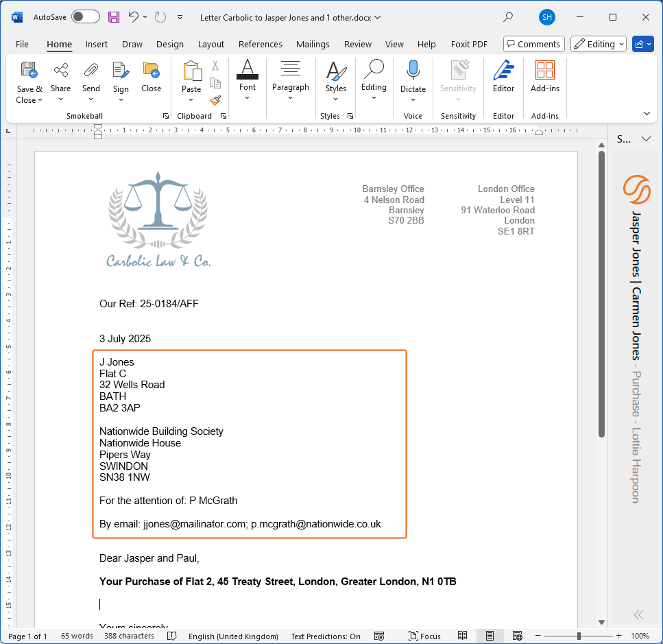663x644 pixels.
Task: Click the 100% zoom level button
Action: point(640,636)
